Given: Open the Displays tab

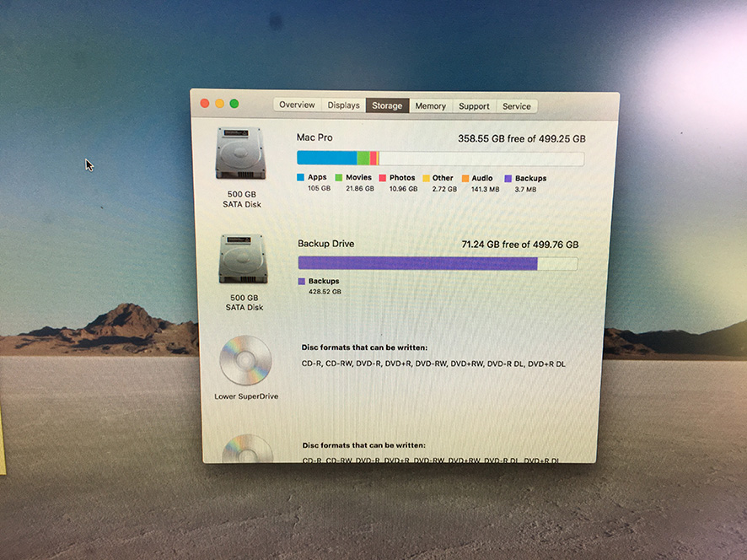Looking at the screenshot, I should (x=344, y=105).
